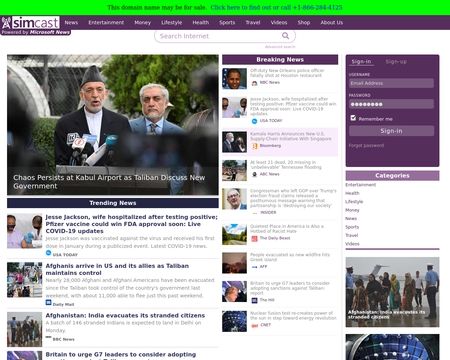Select Lifestyle in the Categories list
The width and height of the screenshot is (450, 360).
(354, 202)
